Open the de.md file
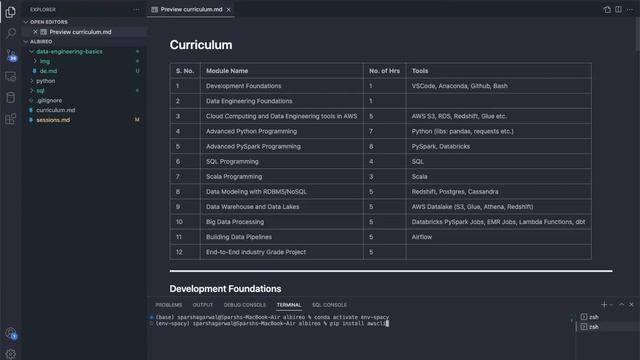Screen dimensions: 640x360 pos(48,71)
